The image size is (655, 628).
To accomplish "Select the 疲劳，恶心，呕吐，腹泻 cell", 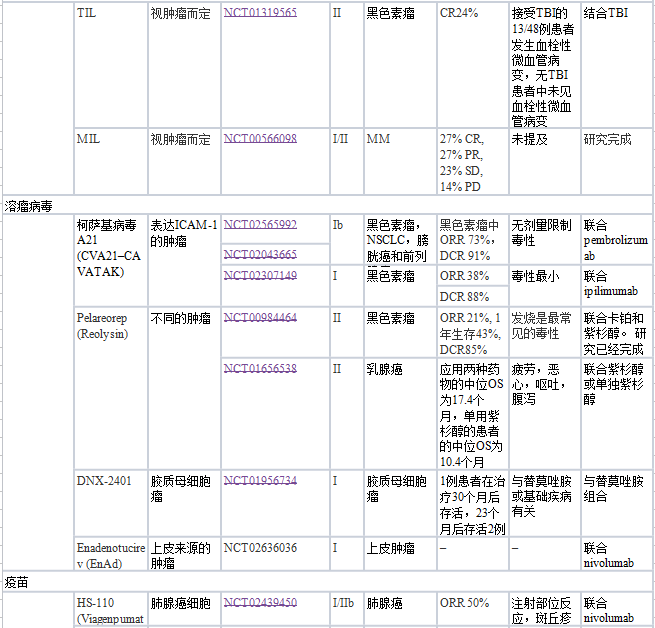I will tap(545, 414).
